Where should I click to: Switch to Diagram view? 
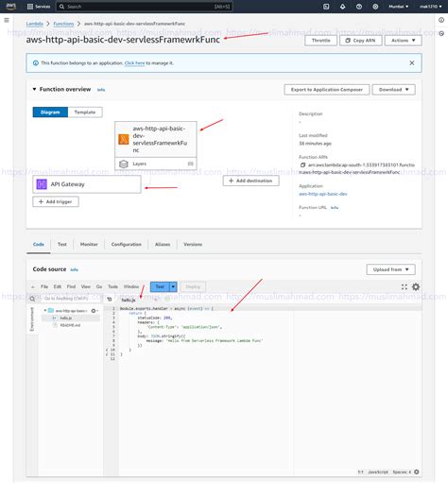point(50,112)
